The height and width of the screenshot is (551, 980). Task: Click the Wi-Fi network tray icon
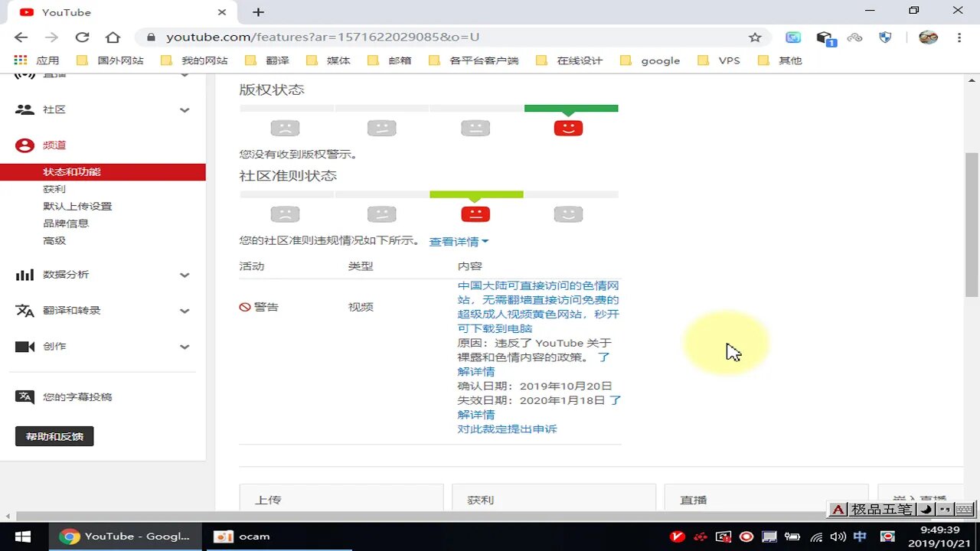point(817,536)
